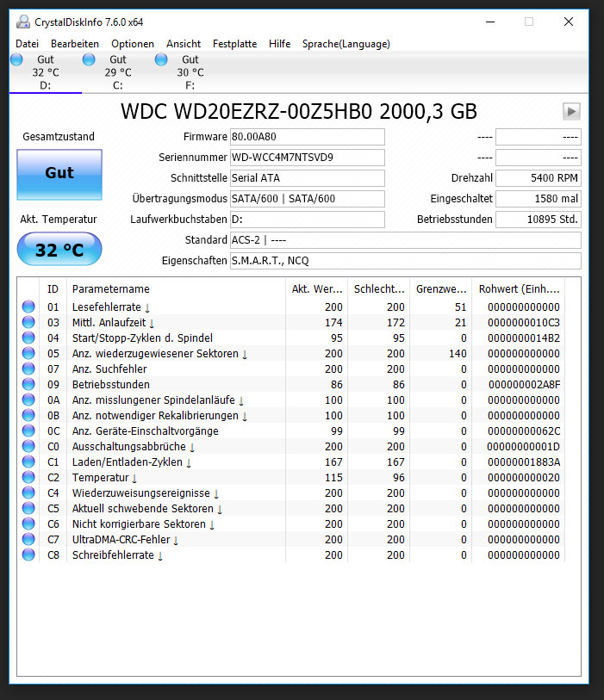604x700 pixels.
Task: Click the Schnittstelle Serial ATA field
Action: 307,178
